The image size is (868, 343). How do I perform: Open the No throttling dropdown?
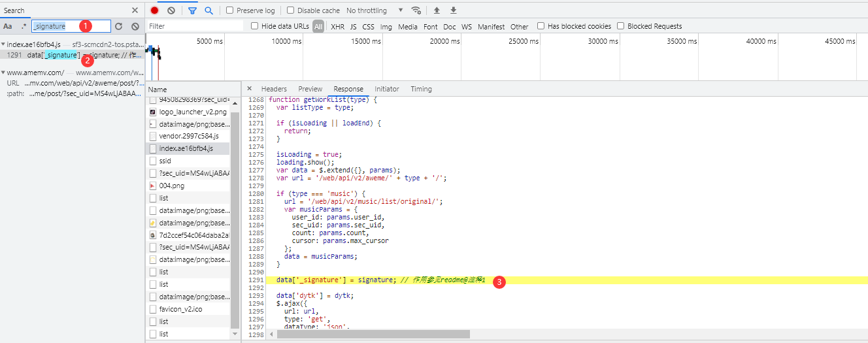pyautogui.click(x=375, y=10)
